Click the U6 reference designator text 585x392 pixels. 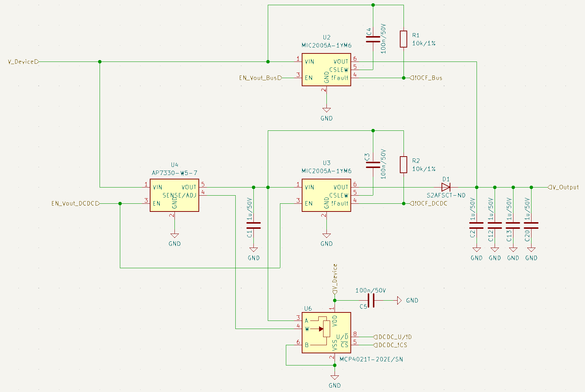[x=308, y=308]
